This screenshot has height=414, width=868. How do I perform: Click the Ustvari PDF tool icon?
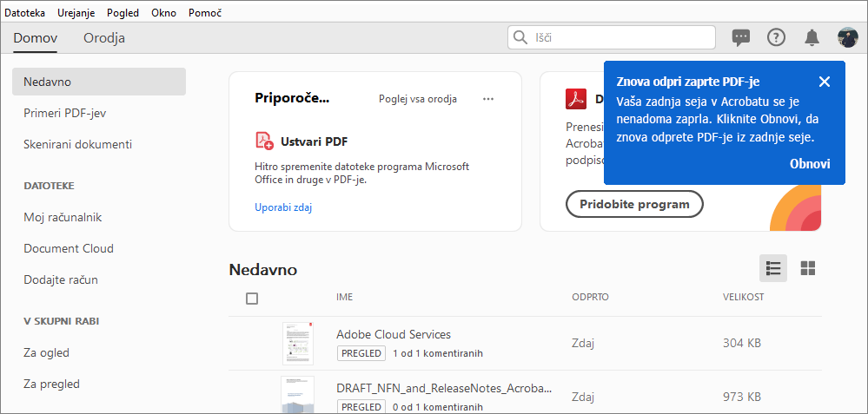pyautogui.click(x=264, y=141)
